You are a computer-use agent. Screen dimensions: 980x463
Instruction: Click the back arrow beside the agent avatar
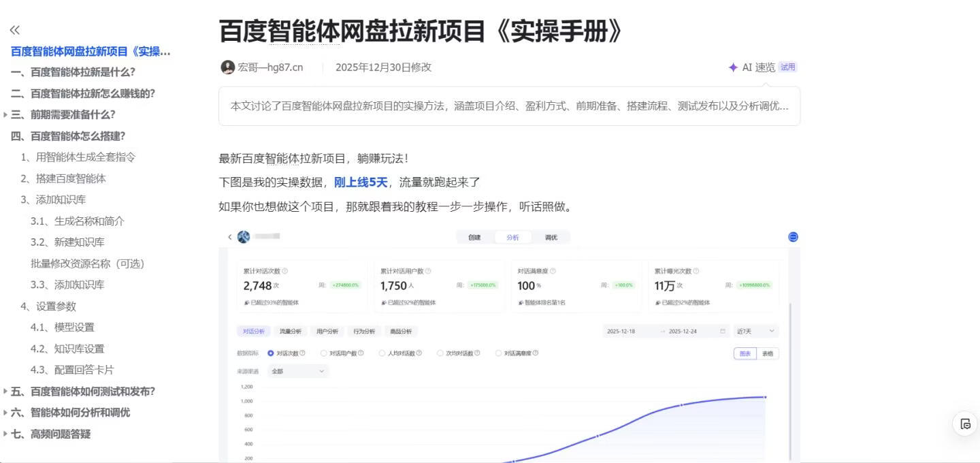[229, 236]
